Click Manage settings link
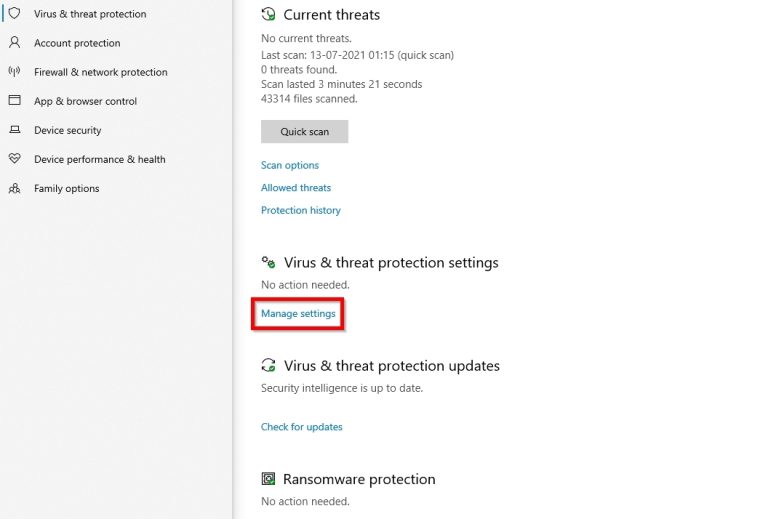This screenshot has height=519, width=768. [298, 314]
